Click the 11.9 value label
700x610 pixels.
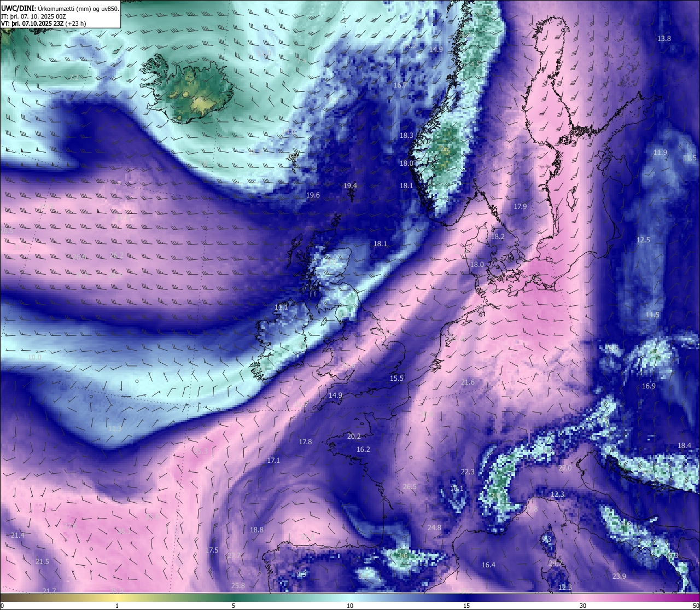(660, 152)
